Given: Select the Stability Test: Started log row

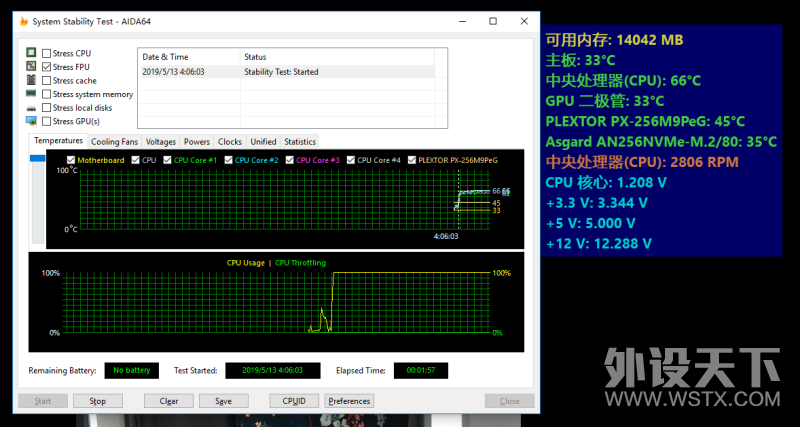Looking at the screenshot, I should (x=286, y=72).
